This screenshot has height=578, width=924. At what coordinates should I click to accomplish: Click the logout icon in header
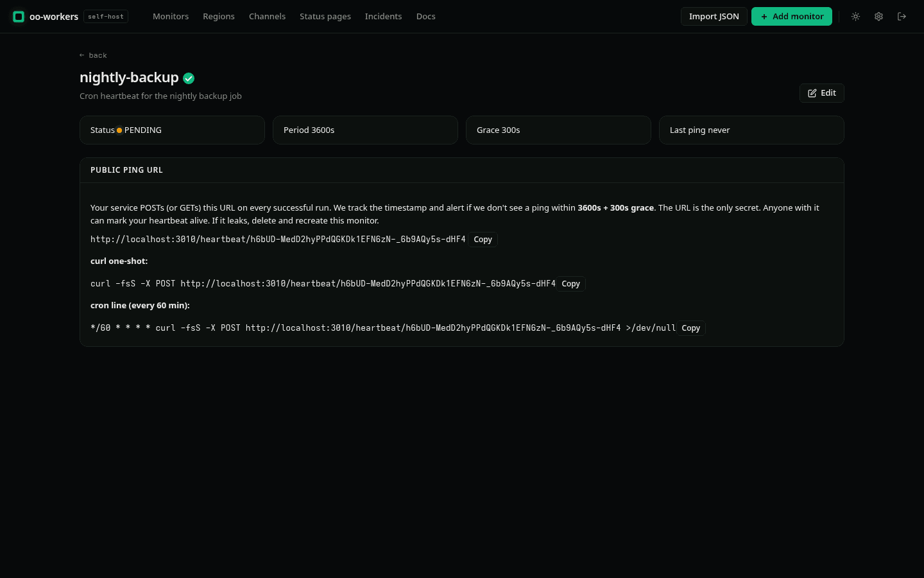tap(902, 17)
